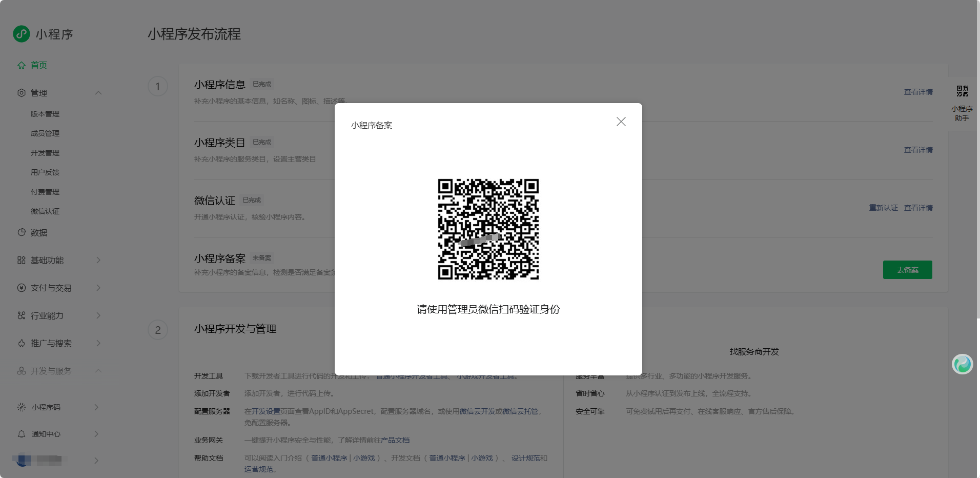The height and width of the screenshot is (478, 980).
Task: Click the 通知中心 bell icon
Action: [22, 434]
